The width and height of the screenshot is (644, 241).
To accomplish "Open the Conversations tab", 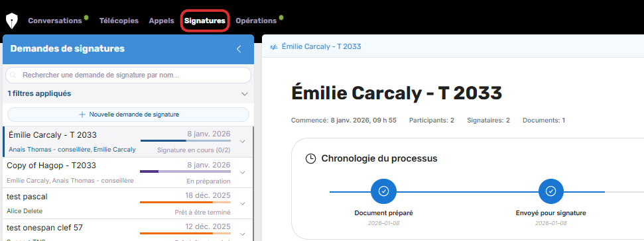I will (55, 21).
